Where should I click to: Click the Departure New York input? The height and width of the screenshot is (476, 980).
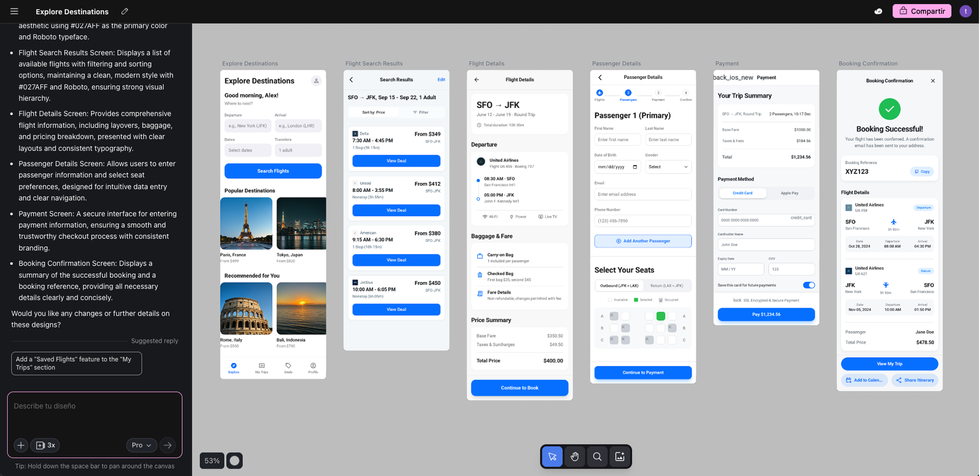[248, 126]
